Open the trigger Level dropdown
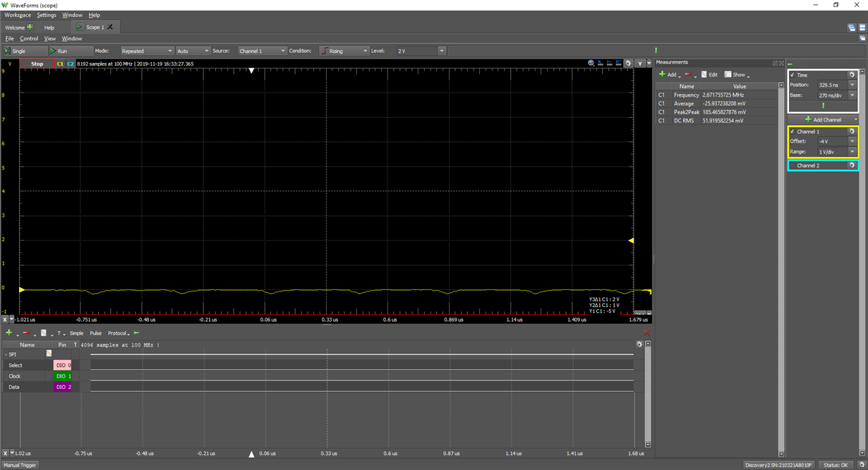Image resolution: width=868 pixels, height=470 pixels. coord(442,51)
